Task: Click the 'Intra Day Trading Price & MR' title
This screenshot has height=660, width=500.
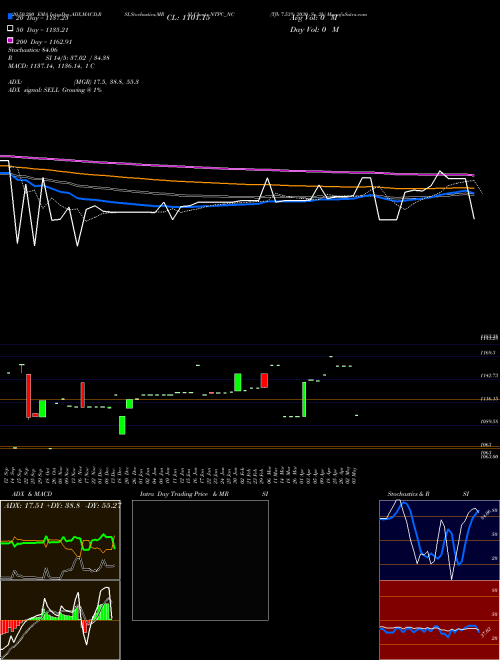Action: click(x=184, y=494)
